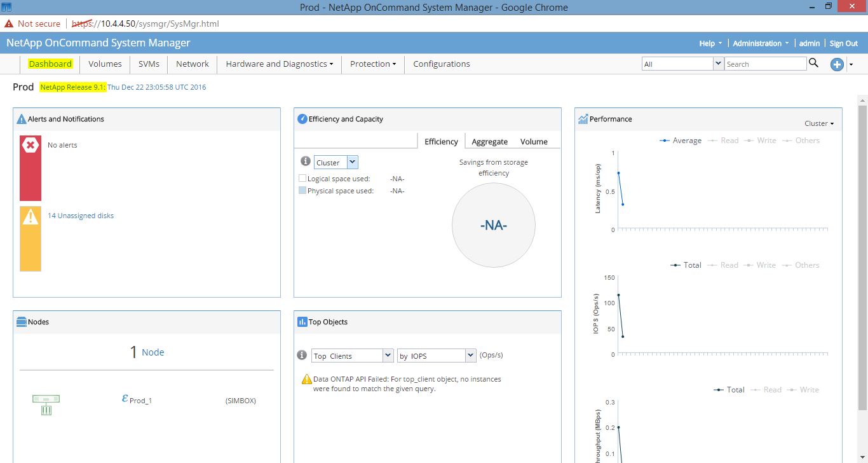
Task: Open the Cluster dropdown in Efficiency panel
Action: tap(353, 162)
